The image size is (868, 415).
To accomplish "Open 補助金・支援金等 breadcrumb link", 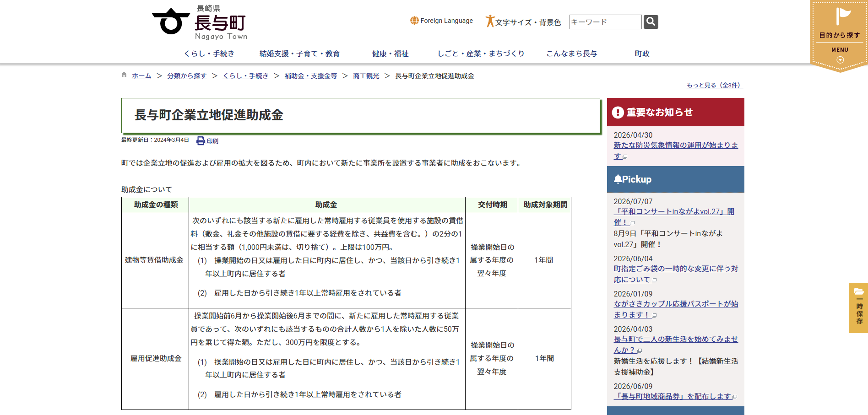I will 311,76.
